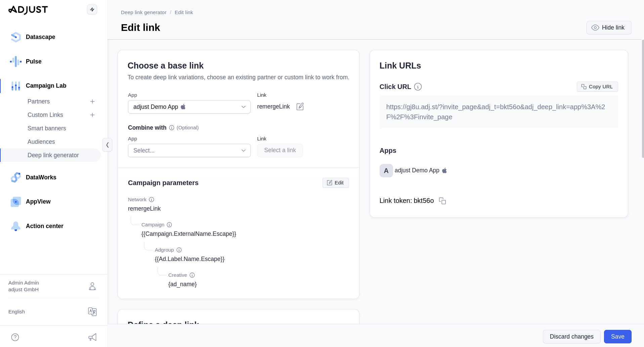Click the page vertical scrollbar
This screenshot has height=347, width=644.
643,99
